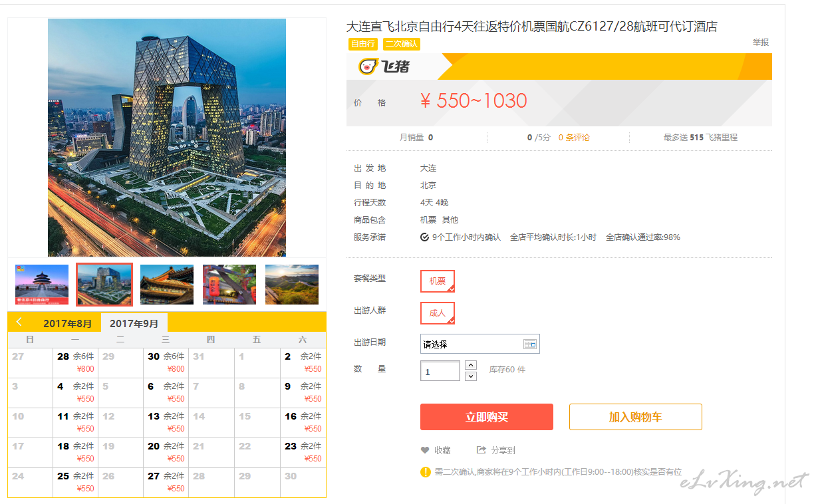The width and height of the screenshot is (816, 504).
Task: Click the yellow second-confirmation warning icon
Action: tap(426, 472)
